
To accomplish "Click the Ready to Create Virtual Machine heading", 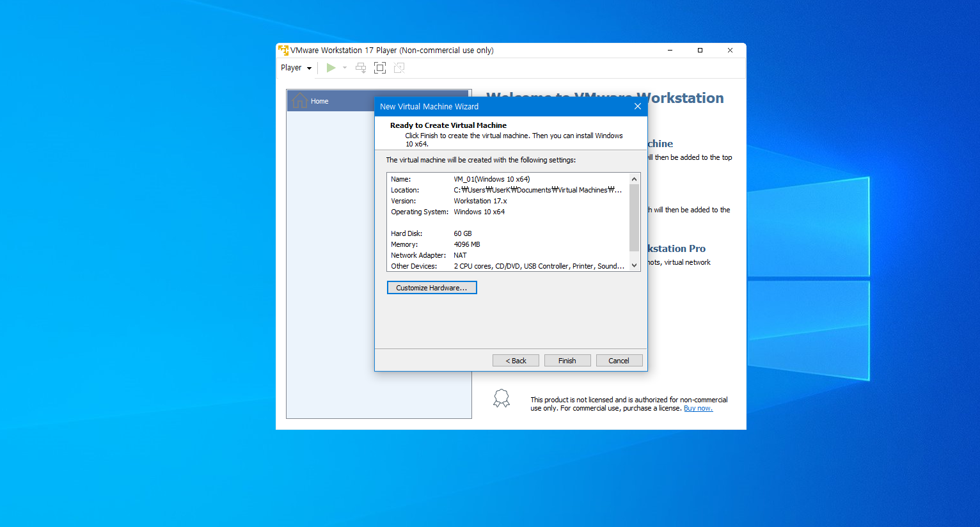I will point(448,125).
